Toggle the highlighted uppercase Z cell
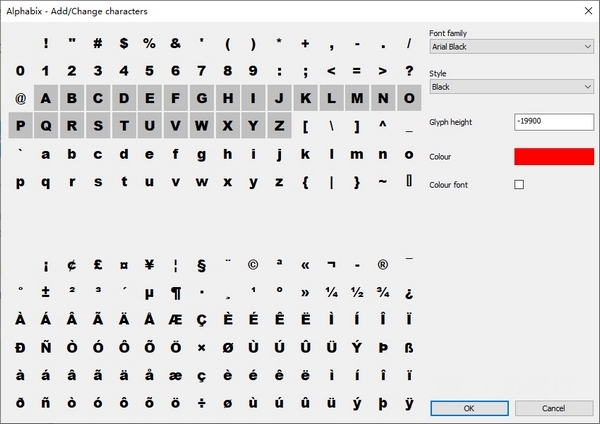Screen dimensions: 600x424 tap(253, 126)
